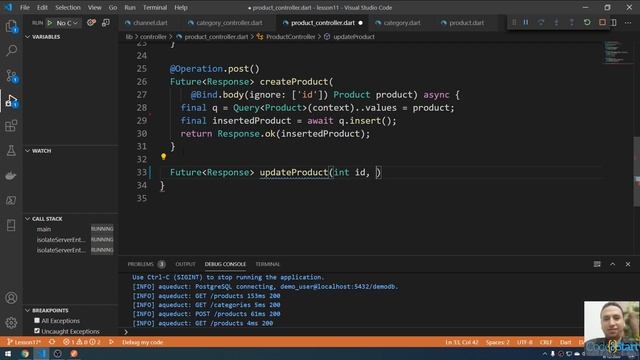The height and width of the screenshot is (360, 640).
Task: Open the Testing flask icon view
Action: [11, 151]
